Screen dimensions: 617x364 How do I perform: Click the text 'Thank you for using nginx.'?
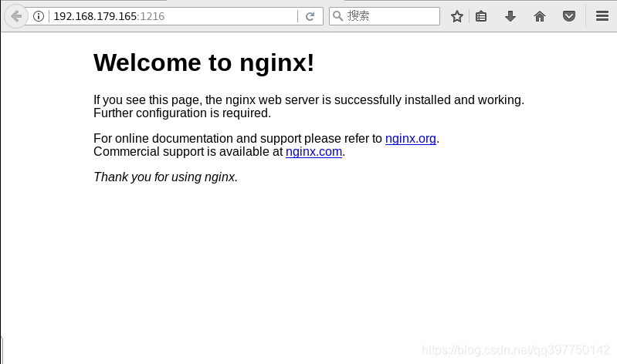pyautogui.click(x=166, y=177)
